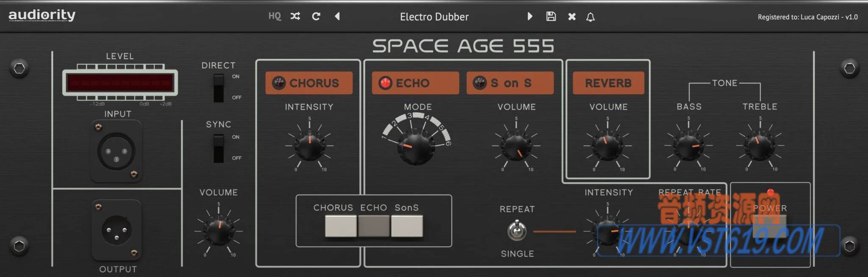Image resolution: width=868 pixels, height=277 pixels.
Task: Delete preset with the X icon
Action: click(x=572, y=17)
